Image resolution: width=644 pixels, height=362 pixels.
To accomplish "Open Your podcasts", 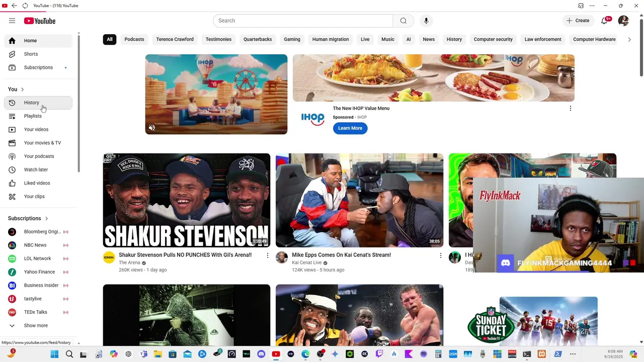I will tap(38, 156).
